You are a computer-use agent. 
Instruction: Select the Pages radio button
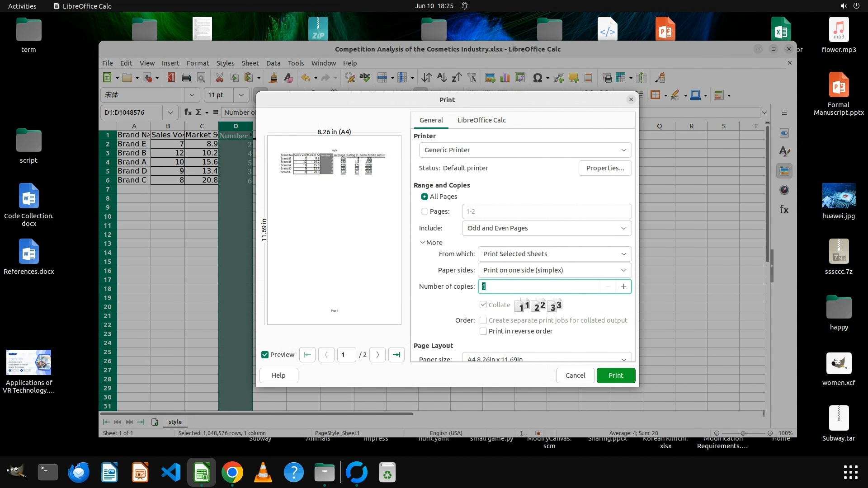coord(424,211)
